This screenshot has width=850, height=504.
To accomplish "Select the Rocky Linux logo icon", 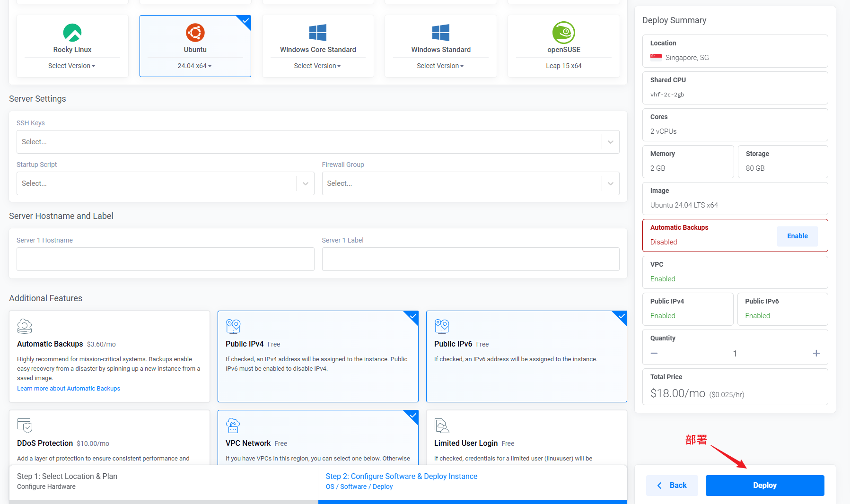I will click(x=72, y=33).
